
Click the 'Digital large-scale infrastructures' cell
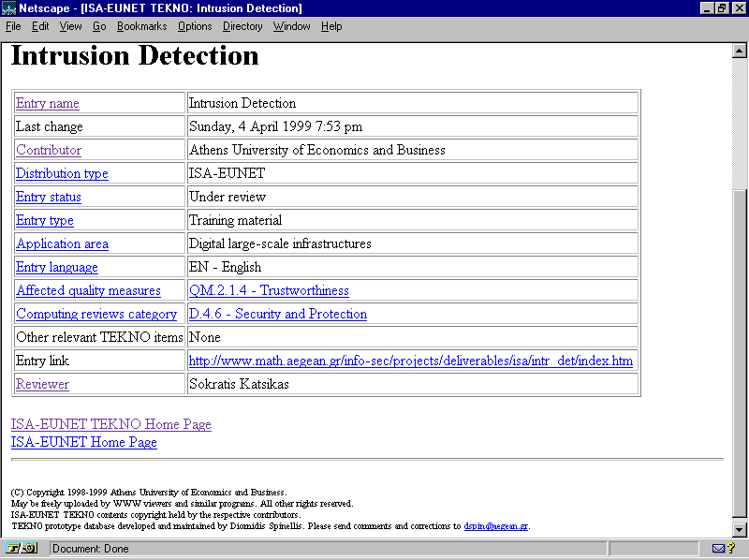point(413,243)
